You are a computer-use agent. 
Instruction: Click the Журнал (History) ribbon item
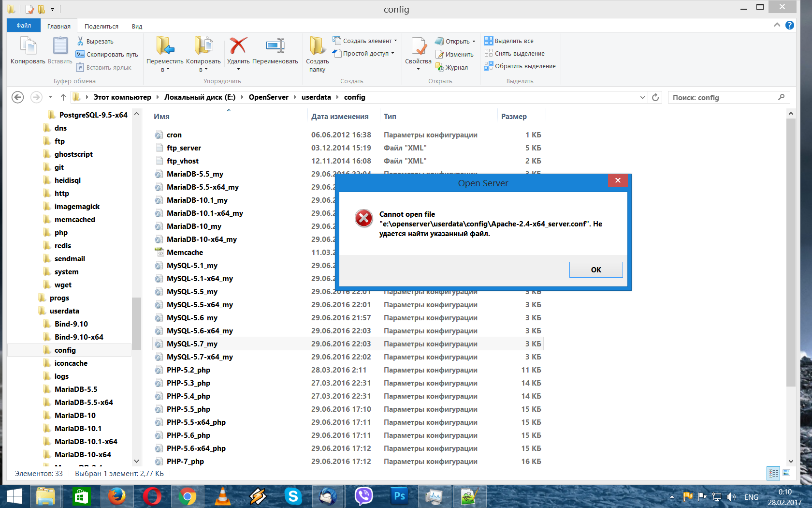pyautogui.click(x=451, y=67)
